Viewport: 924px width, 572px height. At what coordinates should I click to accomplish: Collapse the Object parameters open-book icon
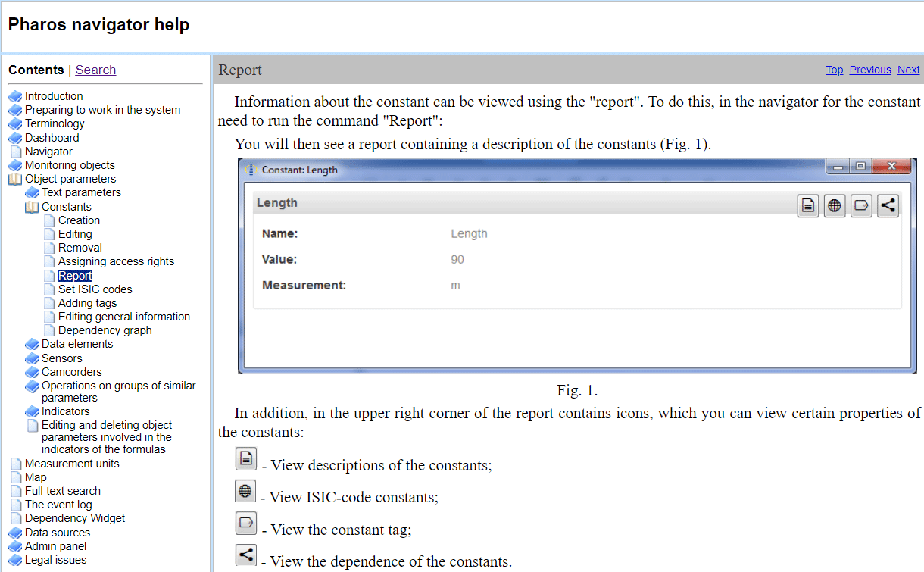pos(15,180)
